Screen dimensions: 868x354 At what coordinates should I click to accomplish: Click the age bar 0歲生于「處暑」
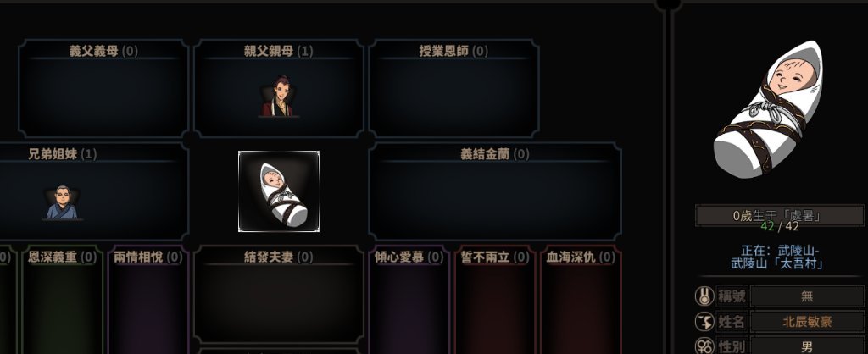click(780, 216)
